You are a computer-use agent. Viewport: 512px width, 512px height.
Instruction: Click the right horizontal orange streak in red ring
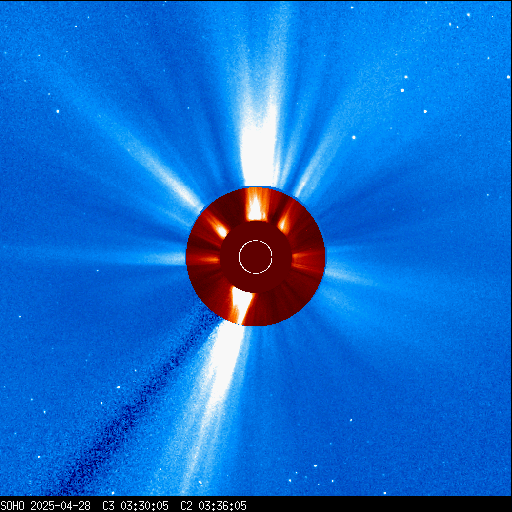tap(307, 258)
